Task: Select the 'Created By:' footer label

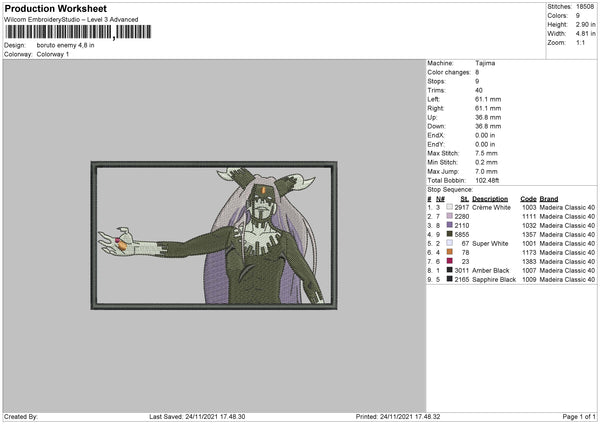Action: tap(21, 417)
